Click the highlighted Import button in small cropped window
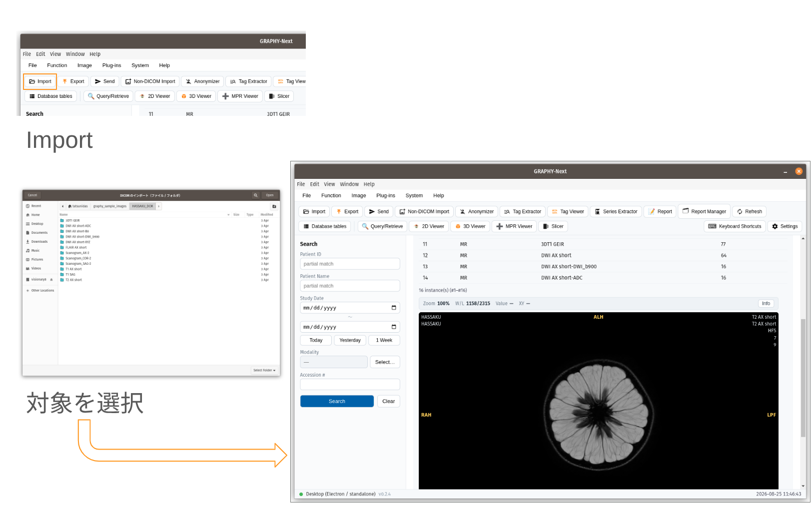The width and height of the screenshot is (812, 507). (x=40, y=81)
